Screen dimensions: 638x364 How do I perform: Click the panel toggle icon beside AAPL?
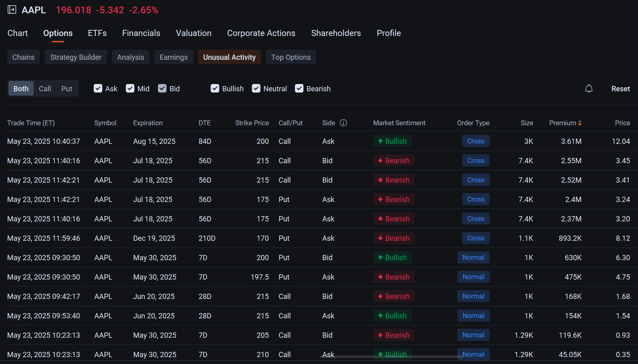12,10
